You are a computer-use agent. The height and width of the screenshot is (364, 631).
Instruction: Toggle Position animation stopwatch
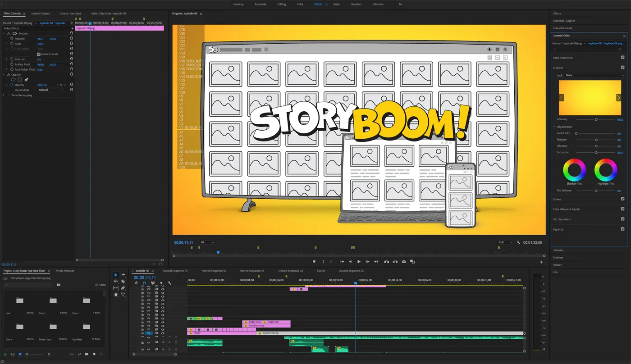point(12,39)
